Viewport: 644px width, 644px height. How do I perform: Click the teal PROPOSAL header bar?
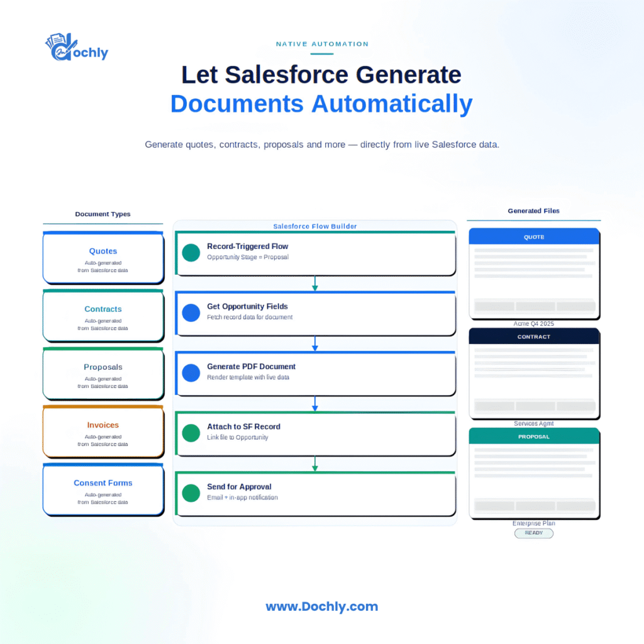tap(534, 436)
